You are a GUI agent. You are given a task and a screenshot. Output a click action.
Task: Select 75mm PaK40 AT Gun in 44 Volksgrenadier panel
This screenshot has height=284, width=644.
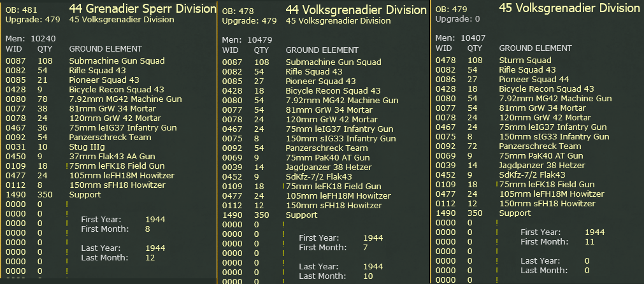pyautogui.click(x=327, y=157)
